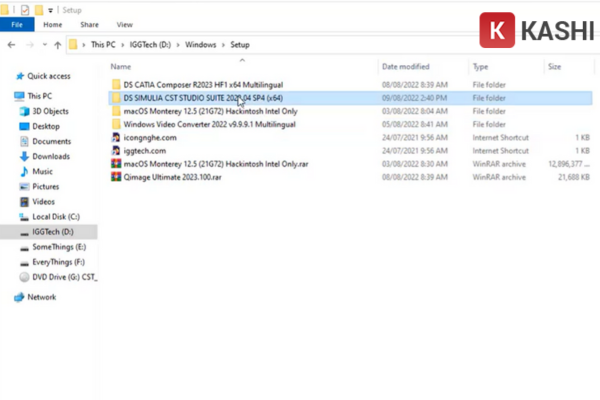Viewport: 600px width, 400px height.
Task: Open the Recent locations dropdown arrow
Action: tap(43, 45)
